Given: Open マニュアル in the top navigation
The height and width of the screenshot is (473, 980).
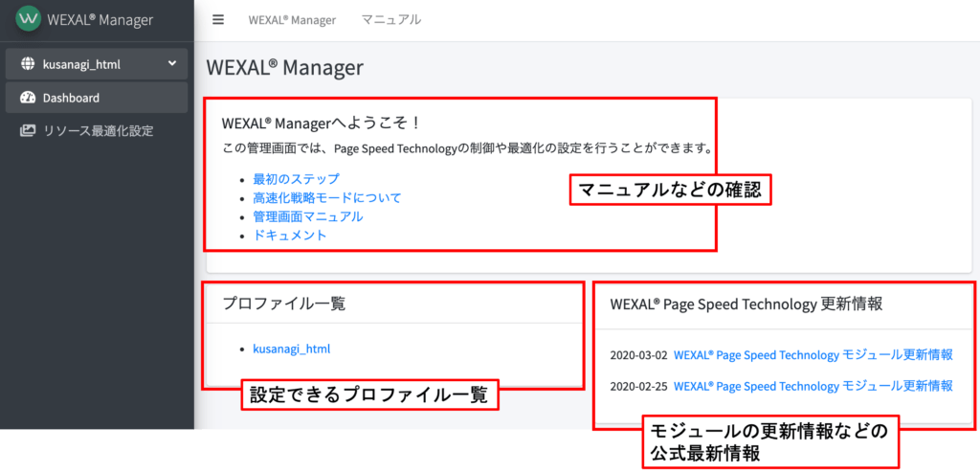Looking at the screenshot, I should (391, 20).
